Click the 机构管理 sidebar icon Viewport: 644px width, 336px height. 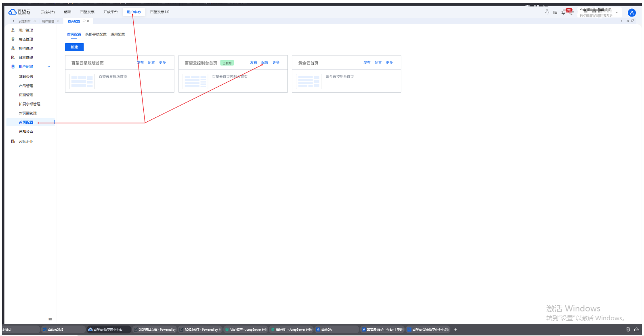[x=13, y=48]
